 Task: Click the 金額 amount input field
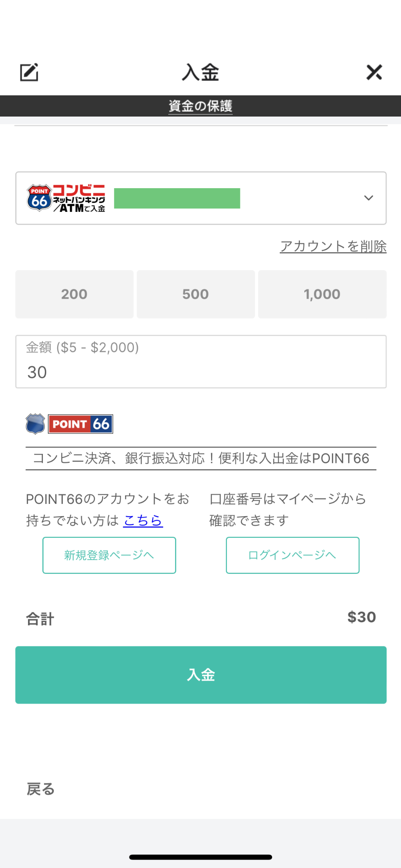point(201,362)
